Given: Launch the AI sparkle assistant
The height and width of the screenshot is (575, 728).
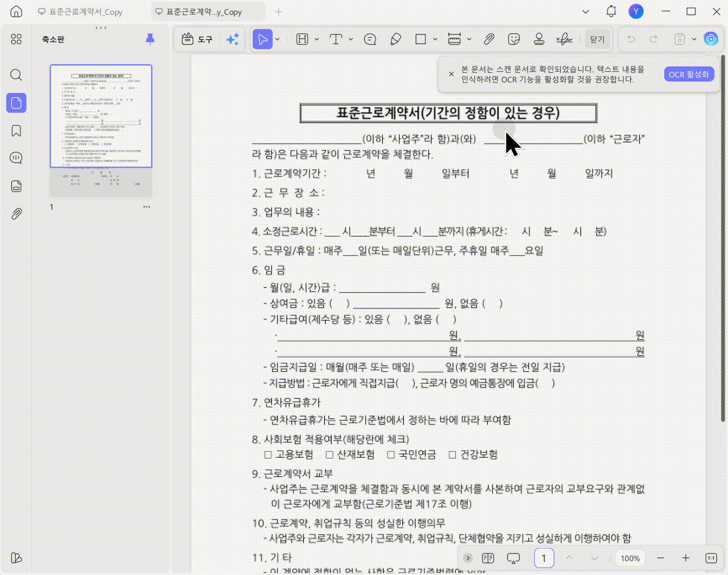Looking at the screenshot, I should (232, 40).
